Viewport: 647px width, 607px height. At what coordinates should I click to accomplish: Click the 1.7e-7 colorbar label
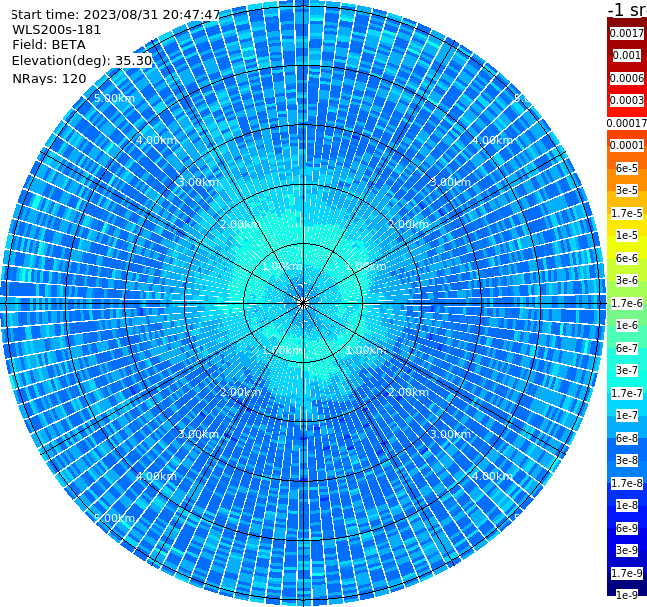point(627,393)
